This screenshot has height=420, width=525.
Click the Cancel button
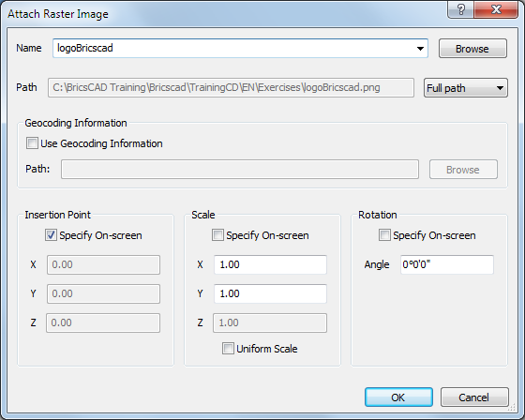point(474,397)
